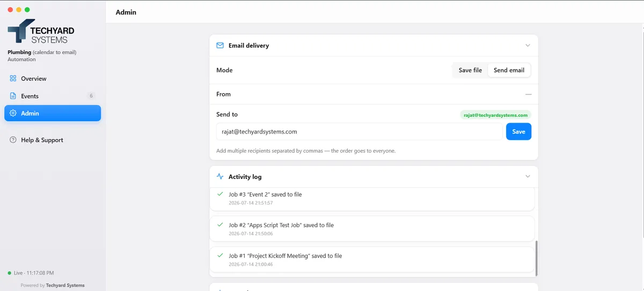Expand the From row dash control

(x=528, y=94)
